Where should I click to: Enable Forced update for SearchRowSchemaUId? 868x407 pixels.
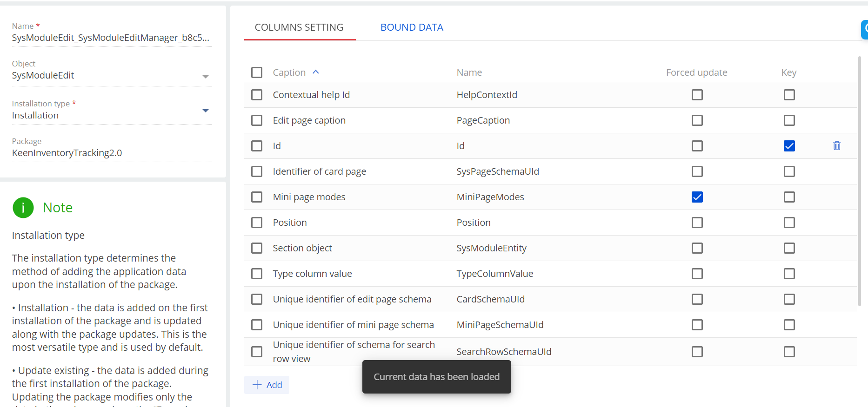point(697,352)
